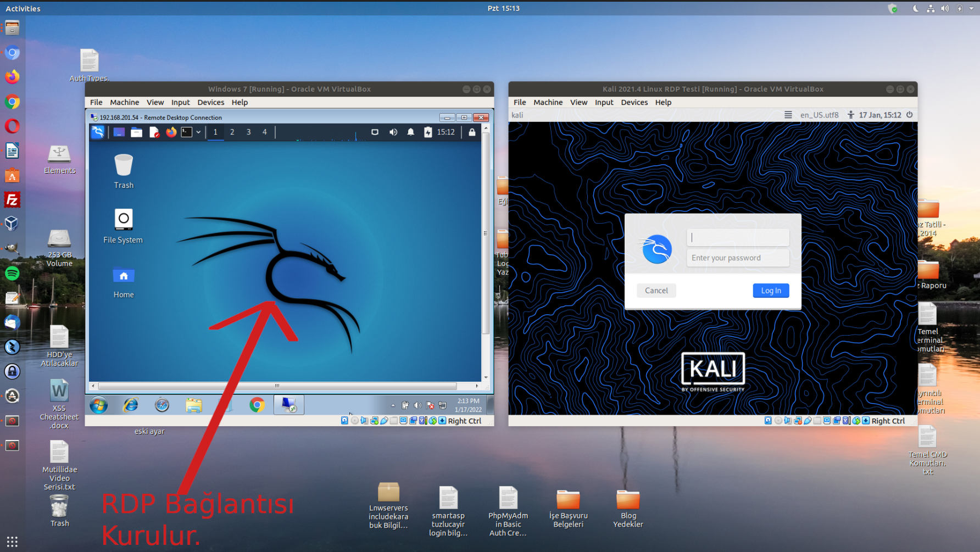Open Chrome on the Windows 7 taskbar
Image resolution: width=980 pixels, height=552 pixels.
[257, 405]
